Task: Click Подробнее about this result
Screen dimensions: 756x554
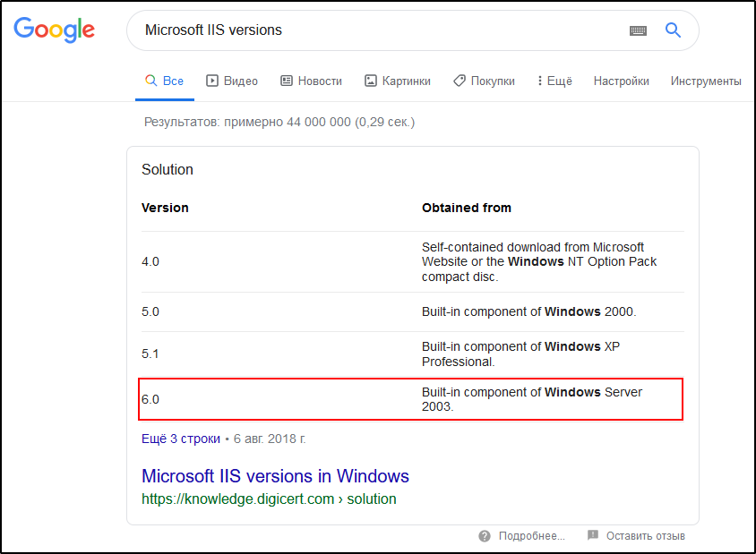Action: [x=531, y=536]
